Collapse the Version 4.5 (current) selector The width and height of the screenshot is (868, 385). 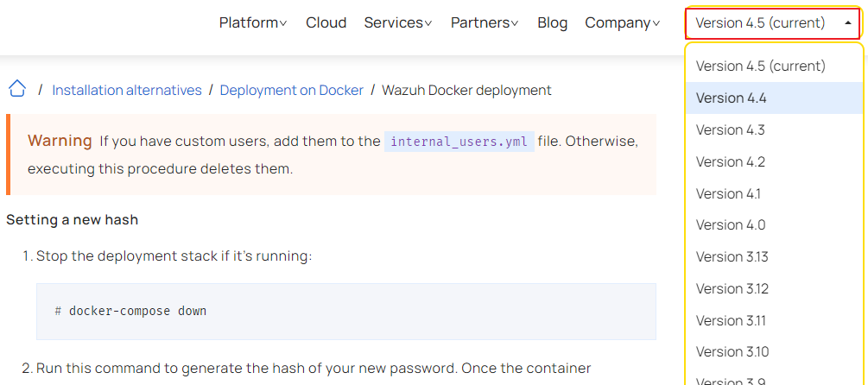(x=773, y=23)
